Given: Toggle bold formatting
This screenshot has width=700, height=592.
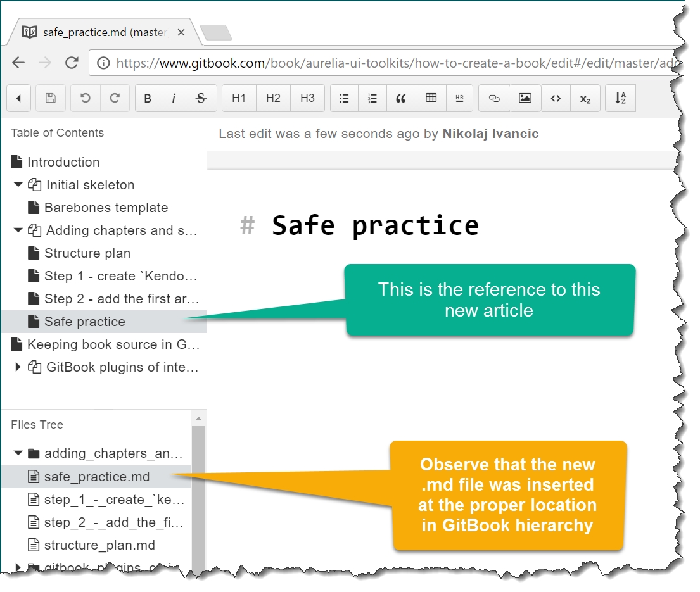Looking at the screenshot, I should pos(148,98).
